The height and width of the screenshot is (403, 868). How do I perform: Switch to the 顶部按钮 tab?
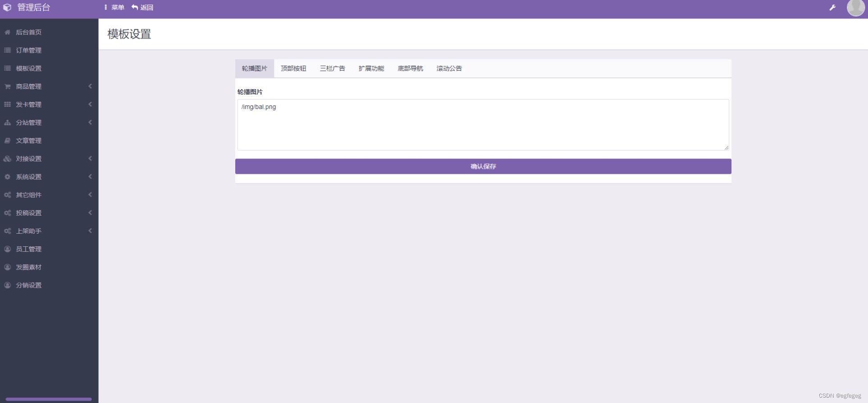(x=293, y=68)
